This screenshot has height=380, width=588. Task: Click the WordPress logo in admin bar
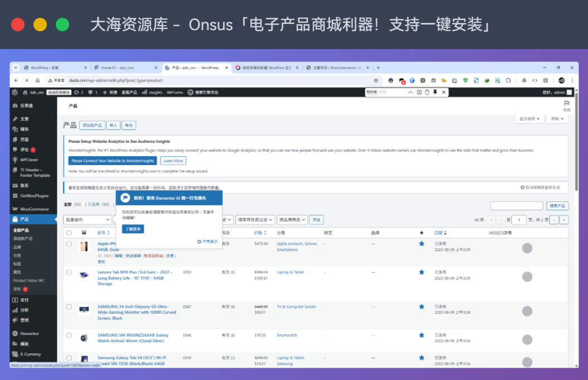click(16, 92)
